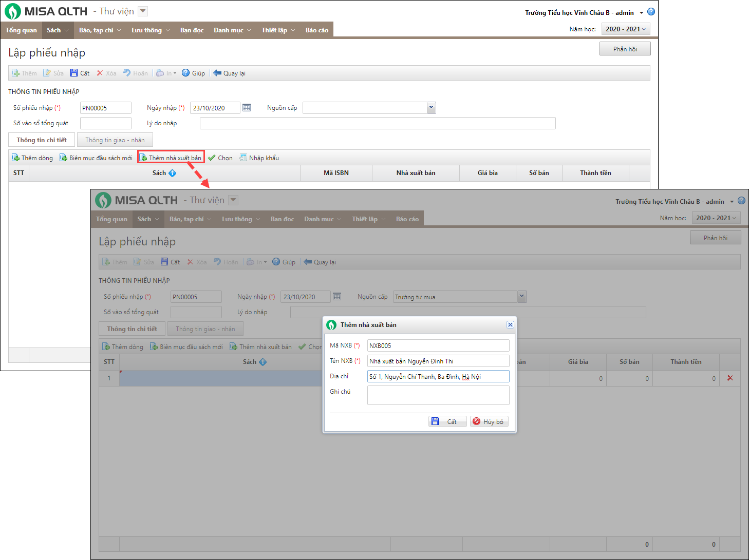Click Thêm dòng in front window grid toolbar
749x560 pixels.
(123, 347)
